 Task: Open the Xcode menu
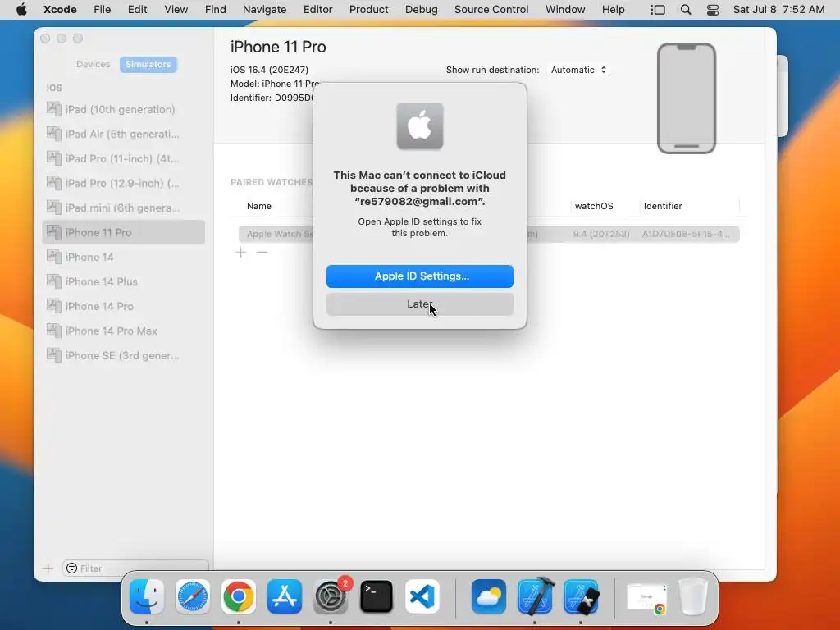coord(60,10)
